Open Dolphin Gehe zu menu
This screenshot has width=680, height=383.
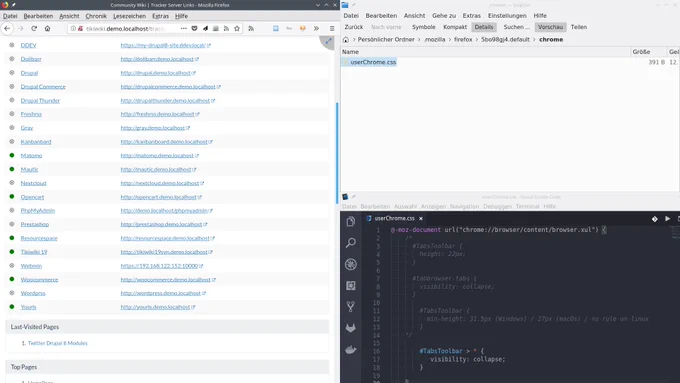click(444, 16)
